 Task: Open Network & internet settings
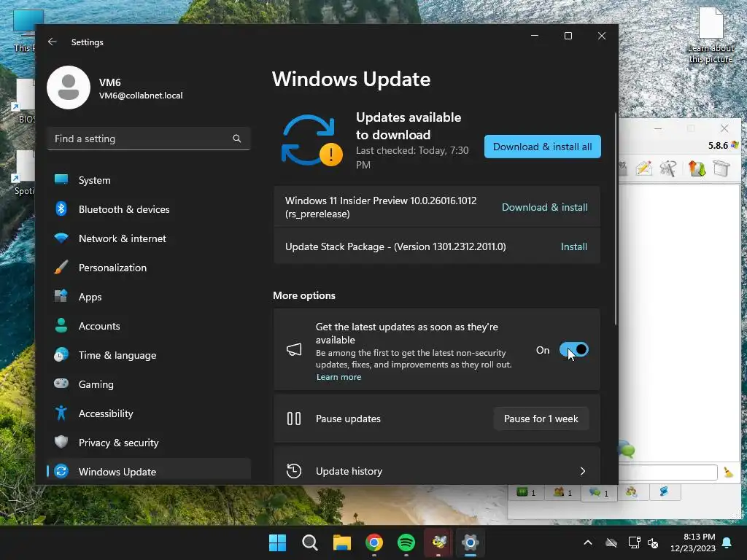click(x=149, y=238)
